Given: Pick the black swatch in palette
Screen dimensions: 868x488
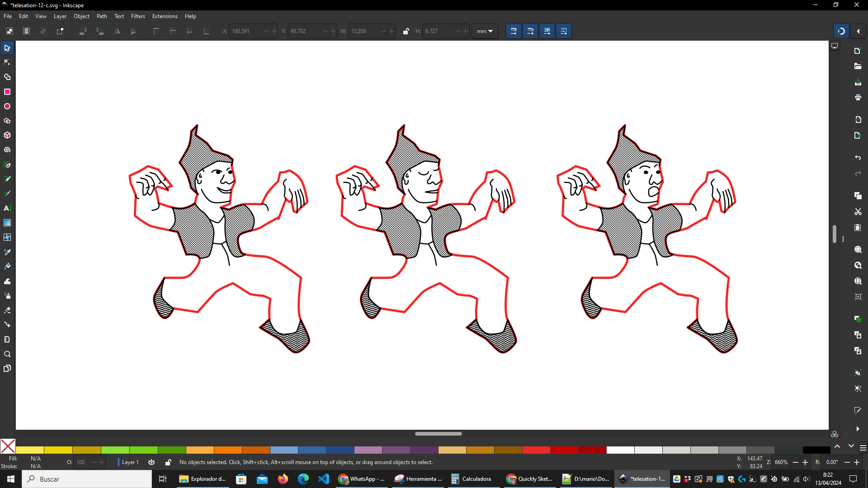Looking at the screenshot, I should [816, 450].
